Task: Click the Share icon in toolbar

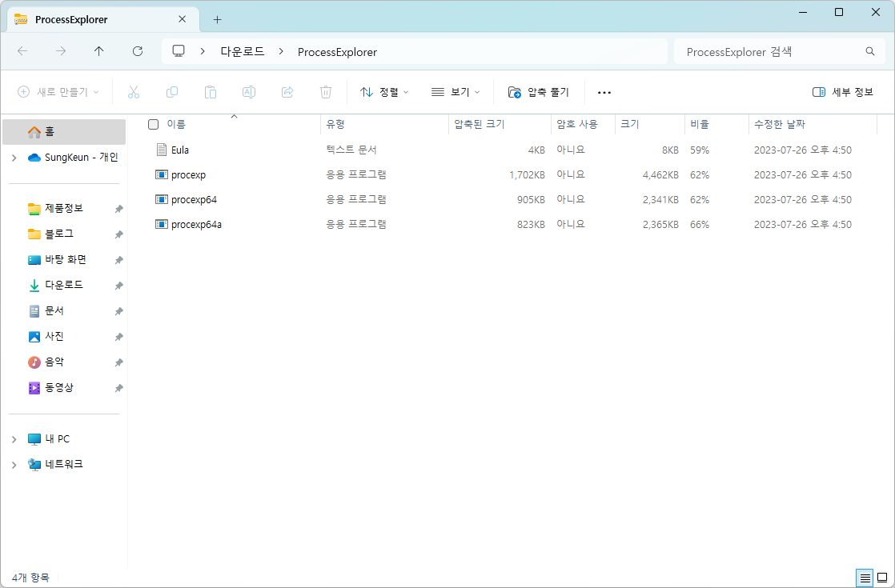Action: [x=287, y=92]
